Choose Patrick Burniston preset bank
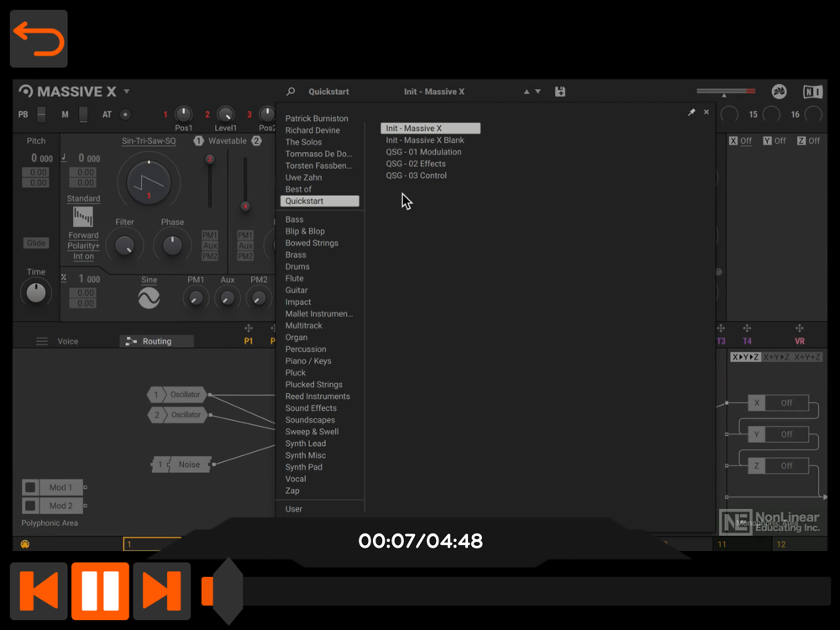 (317, 118)
